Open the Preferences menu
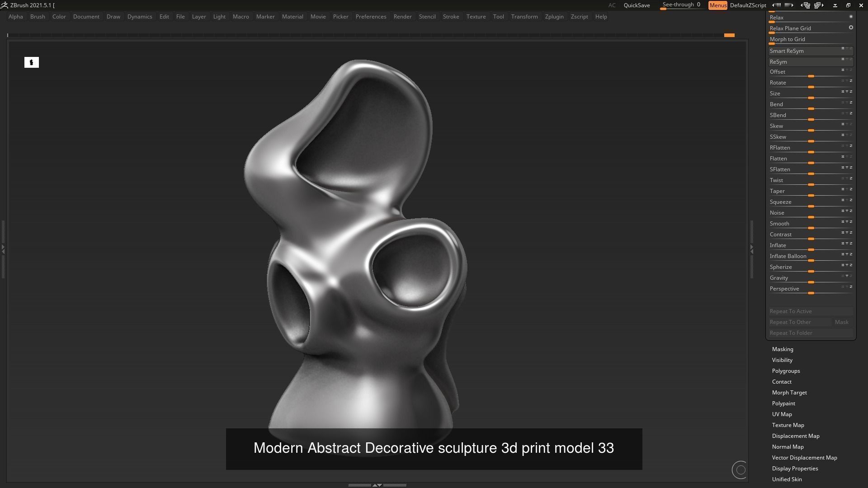Image resolution: width=868 pixels, height=488 pixels. [x=371, y=17]
